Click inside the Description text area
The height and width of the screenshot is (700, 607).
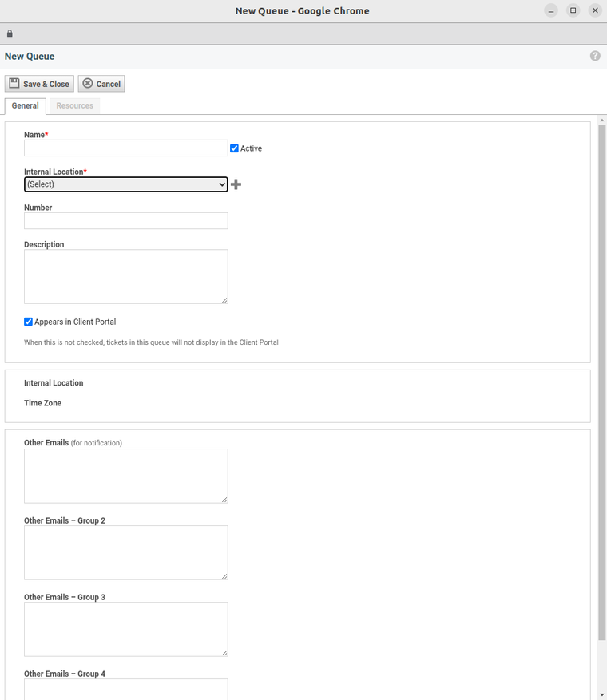[126, 276]
